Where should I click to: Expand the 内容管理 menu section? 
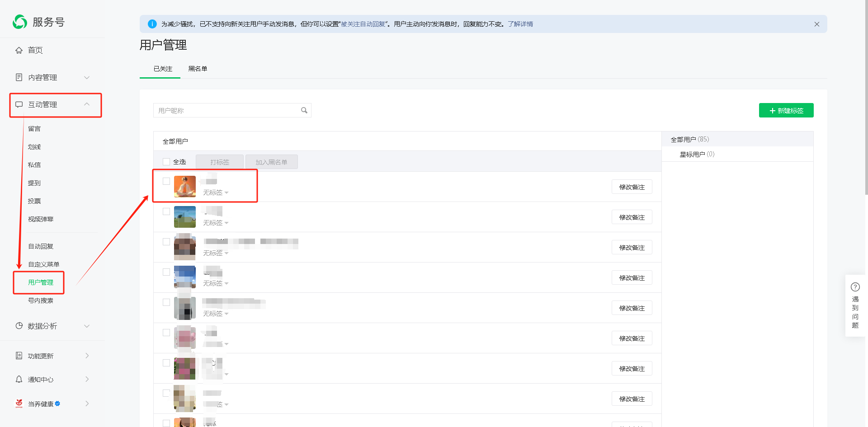click(x=87, y=77)
